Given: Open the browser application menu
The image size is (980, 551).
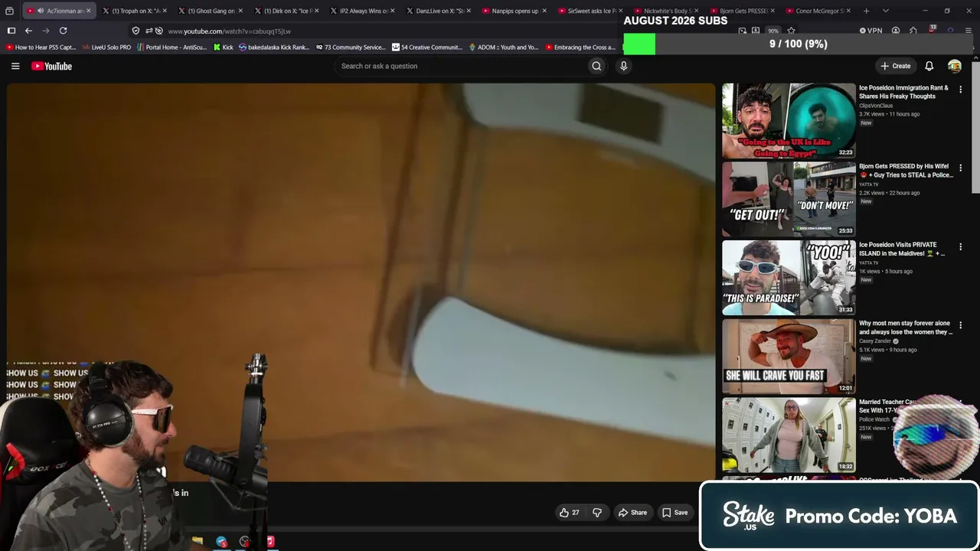Looking at the screenshot, I should [x=968, y=31].
